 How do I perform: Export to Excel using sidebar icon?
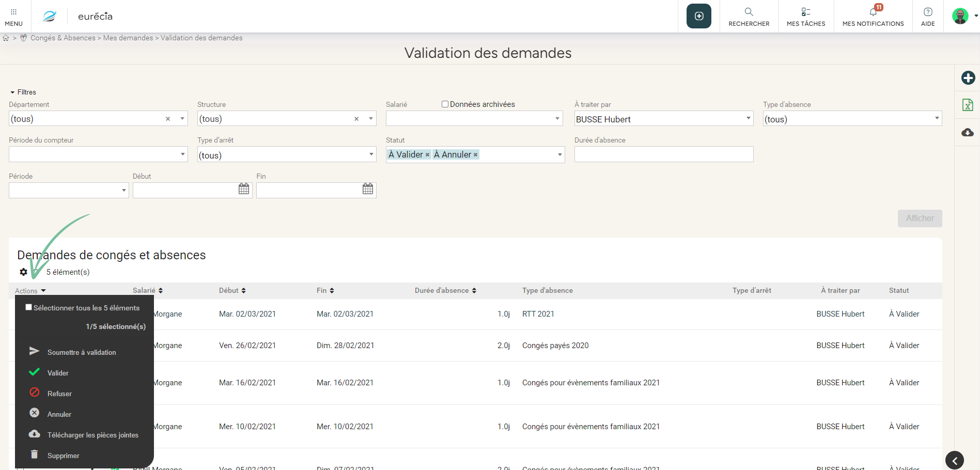[x=968, y=105]
